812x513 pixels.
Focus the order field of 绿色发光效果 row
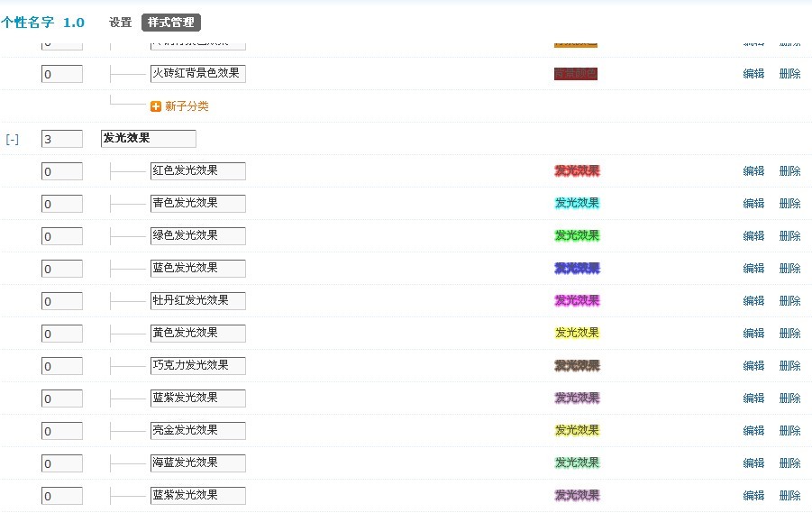coord(61,236)
